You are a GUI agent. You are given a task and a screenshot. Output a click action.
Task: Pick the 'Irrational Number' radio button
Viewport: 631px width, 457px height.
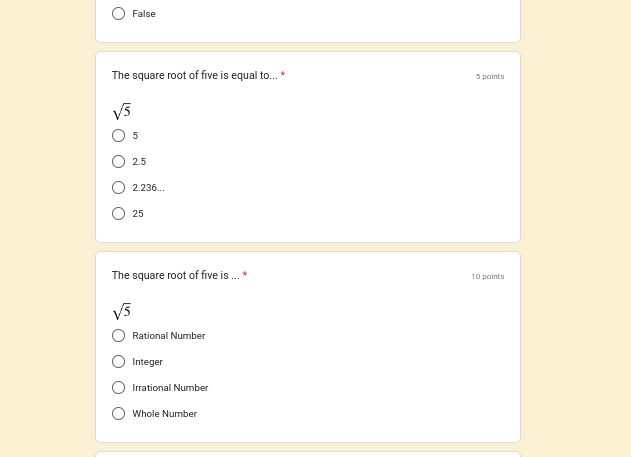coord(118,388)
